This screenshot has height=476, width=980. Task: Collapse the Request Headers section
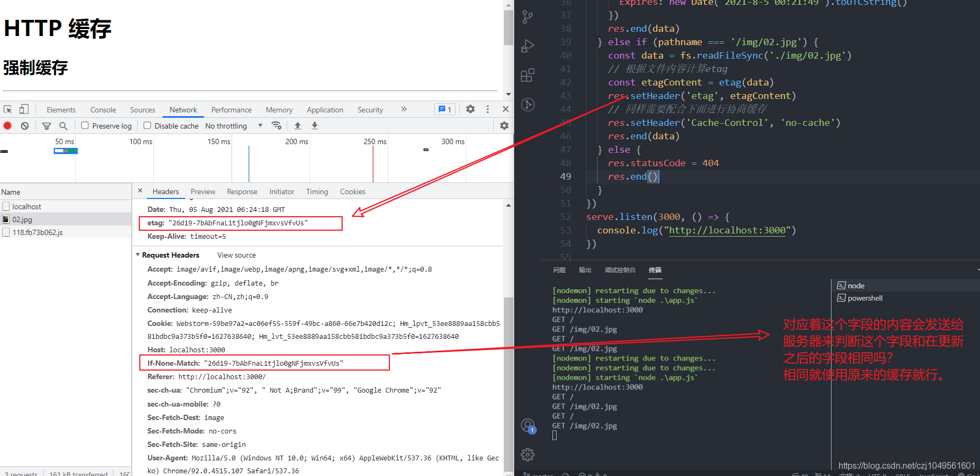[x=138, y=255]
